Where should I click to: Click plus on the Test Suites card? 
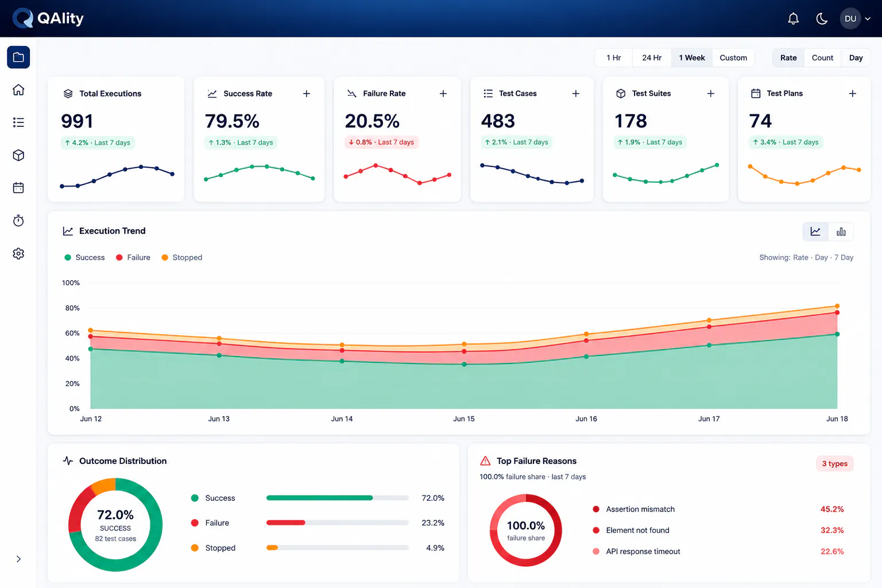pyautogui.click(x=711, y=94)
